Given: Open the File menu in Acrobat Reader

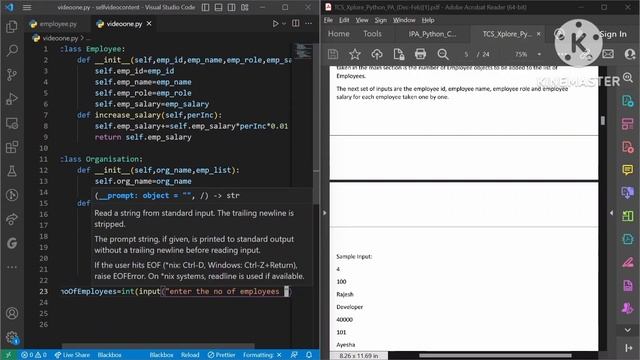Looking at the screenshot, I should click(328, 20).
